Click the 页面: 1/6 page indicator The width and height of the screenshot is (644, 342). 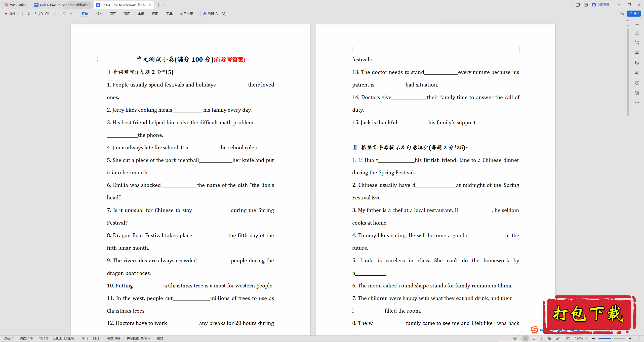pos(26,338)
